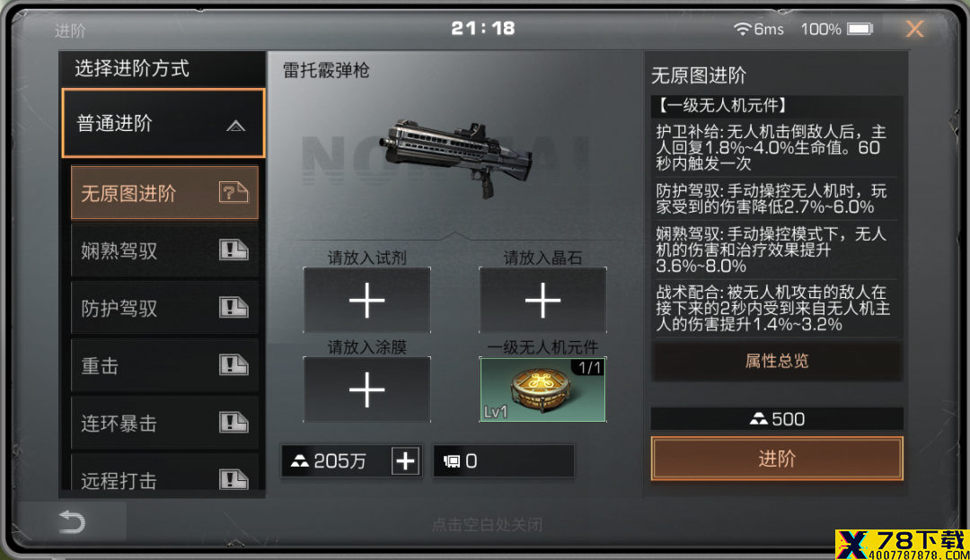Add a reagent in 请放入试剂 slot
This screenshot has width=970, height=560.
[x=366, y=301]
